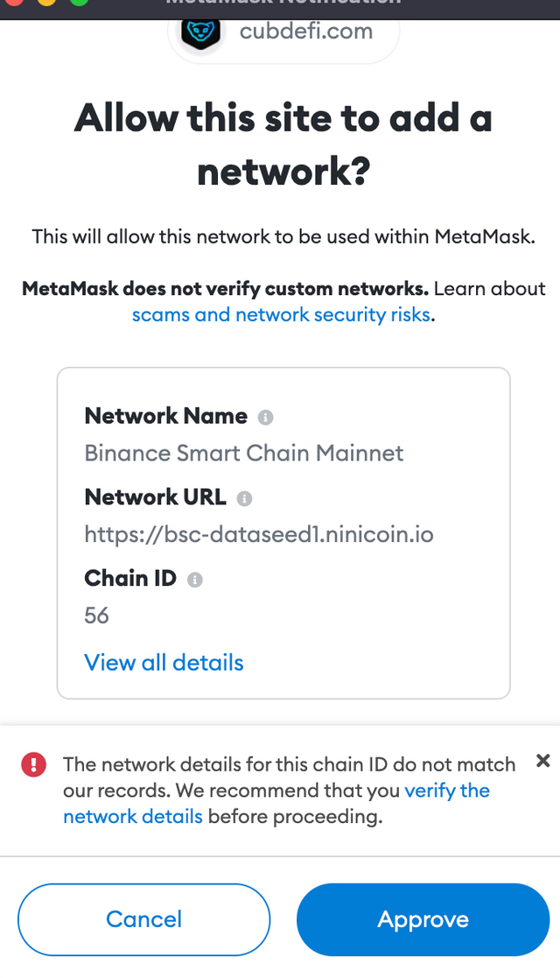This screenshot has height=978, width=560.
Task: Click info icon next to Network URL
Action: [244, 498]
